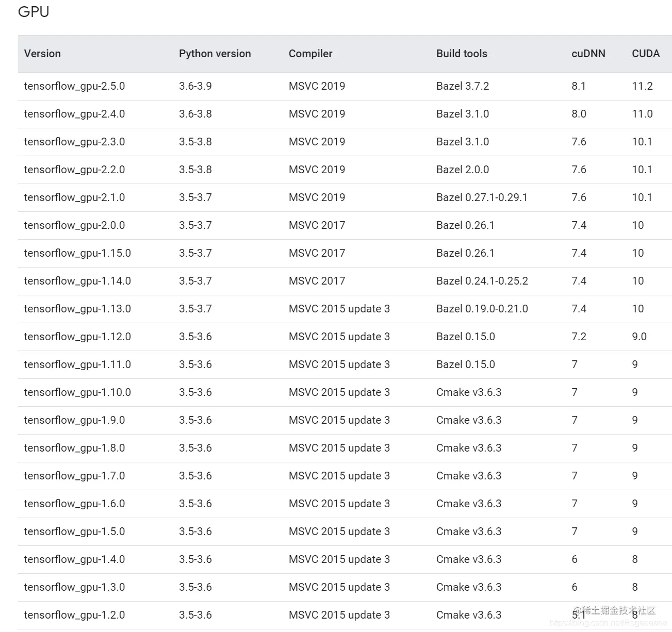The height and width of the screenshot is (632, 672).
Task: Select the tensorflow_gpu-2.1.0 cell
Action: pyautogui.click(x=74, y=197)
